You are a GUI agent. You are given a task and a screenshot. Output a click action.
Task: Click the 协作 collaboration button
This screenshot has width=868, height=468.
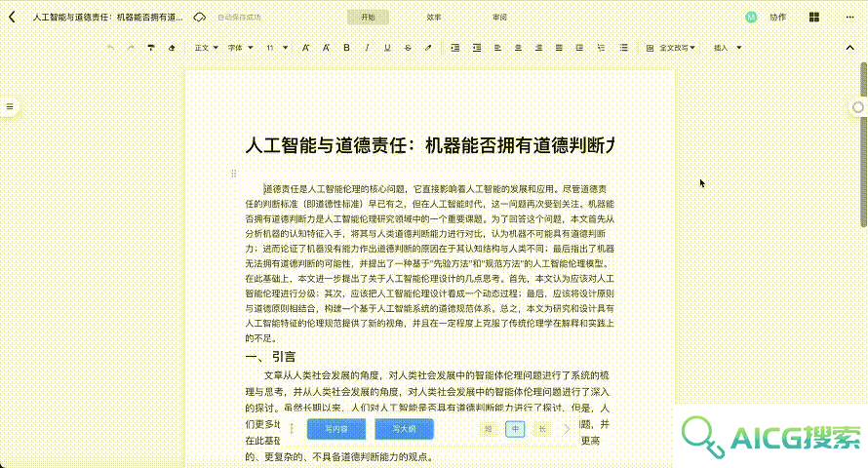777,18
